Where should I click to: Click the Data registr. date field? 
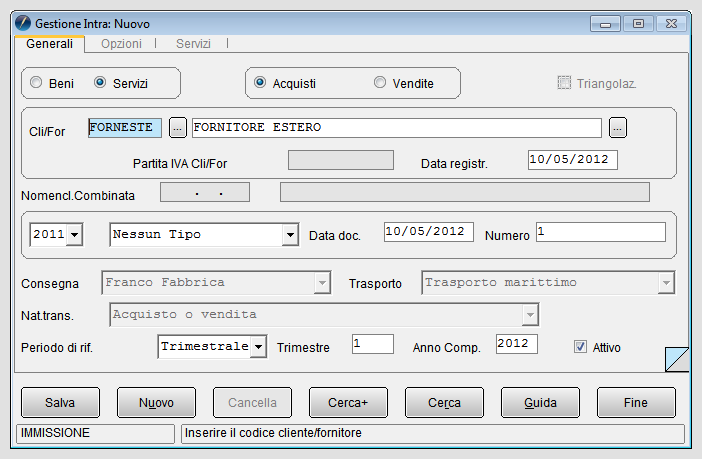(x=573, y=160)
